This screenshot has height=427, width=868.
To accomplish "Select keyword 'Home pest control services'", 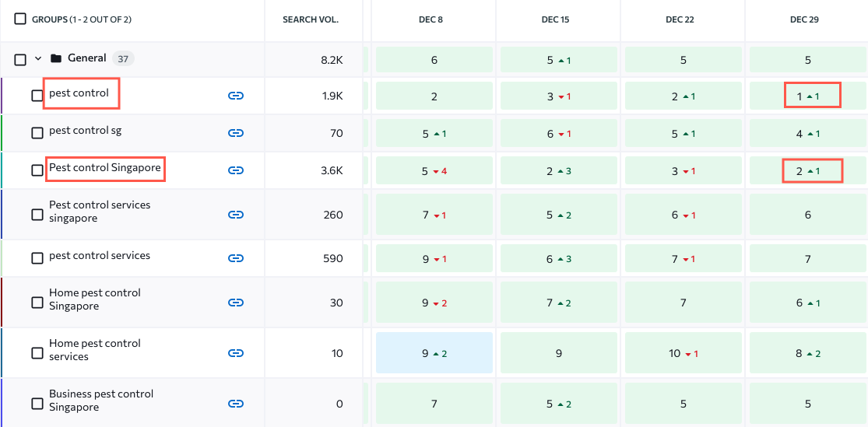I will pos(95,349).
